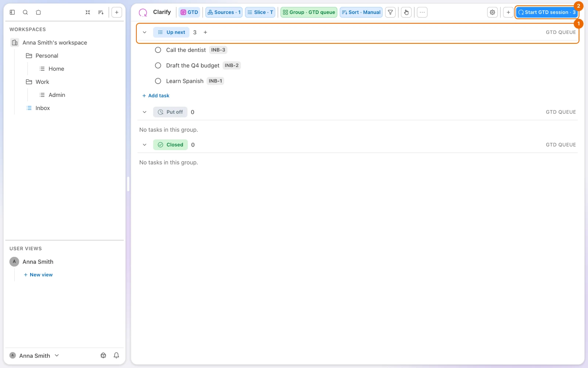
Task: Collapse the Up next group
Action: [144, 32]
